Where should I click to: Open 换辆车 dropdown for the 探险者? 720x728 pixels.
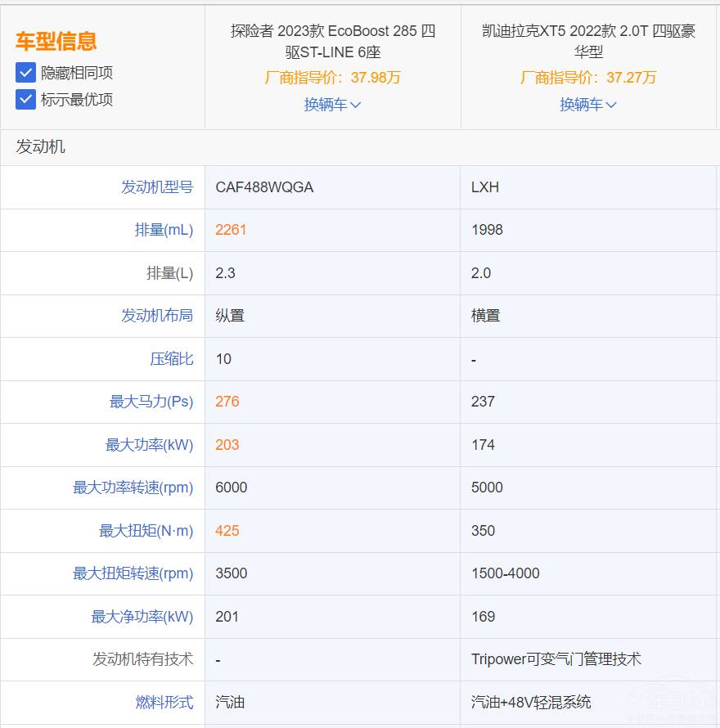point(332,105)
